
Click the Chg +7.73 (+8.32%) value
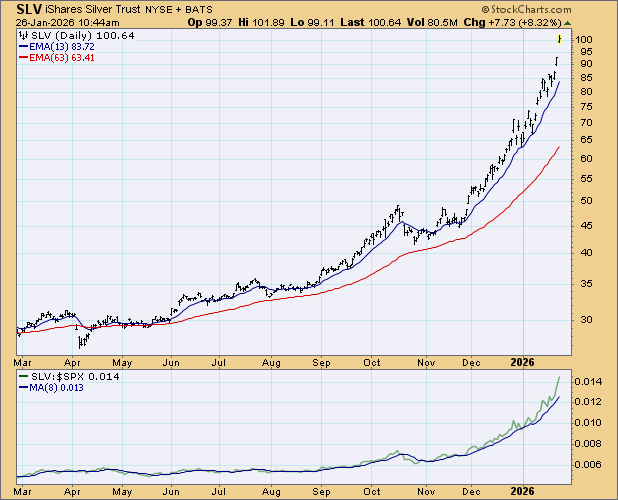tap(512, 22)
